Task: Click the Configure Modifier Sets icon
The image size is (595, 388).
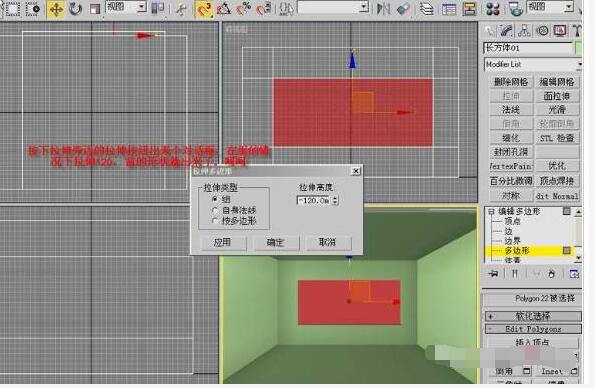Action: (574, 273)
